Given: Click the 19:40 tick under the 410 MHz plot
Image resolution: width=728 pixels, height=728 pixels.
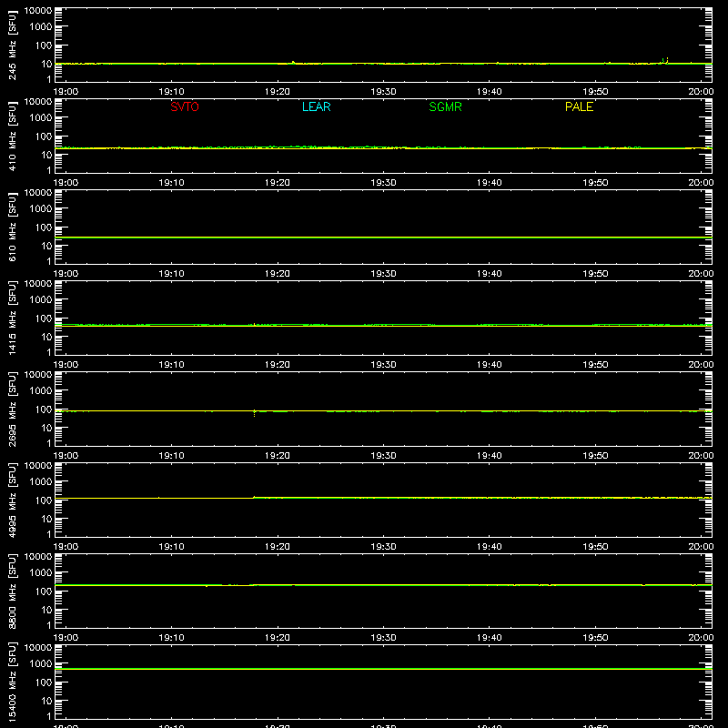Looking at the screenshot, I should [490, 183].
